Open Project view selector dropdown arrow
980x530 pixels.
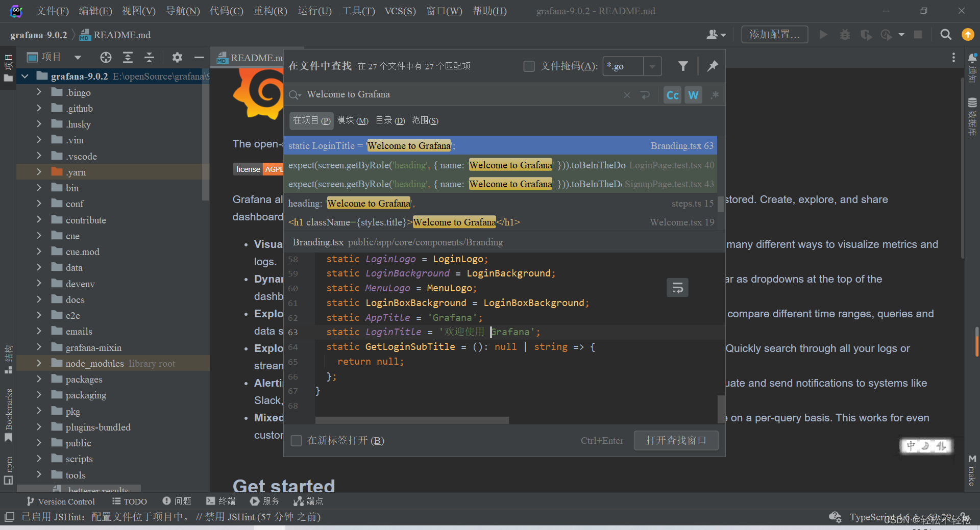78,57
